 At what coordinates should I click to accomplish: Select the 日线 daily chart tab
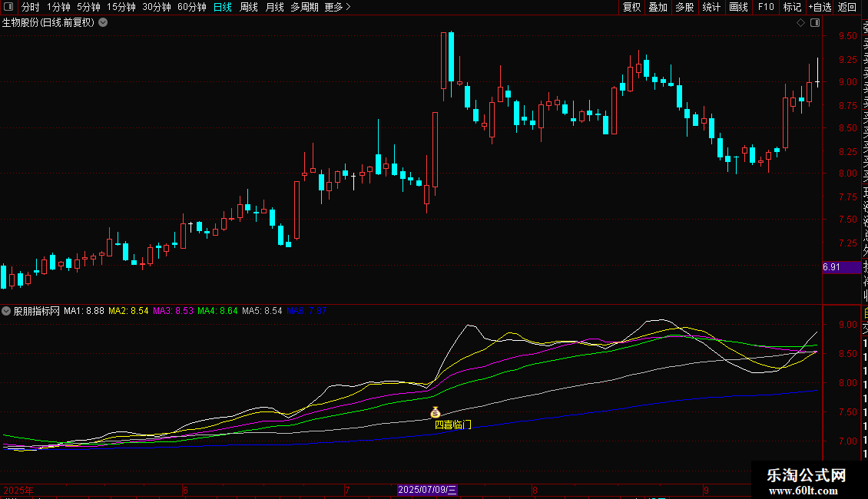pyautogui.click(x=223, y=7)
